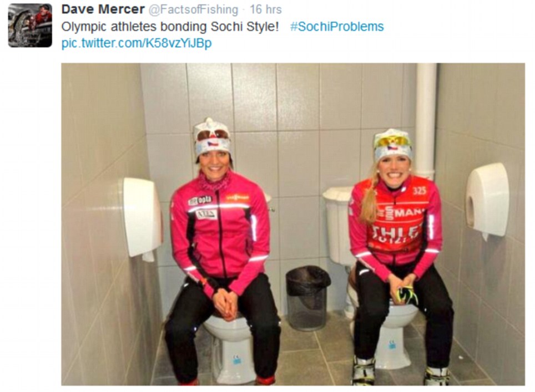This screenshot has width=535, height=392.
Task: Click the tweet text about Olympic athletes
Action: click(170, 27)
